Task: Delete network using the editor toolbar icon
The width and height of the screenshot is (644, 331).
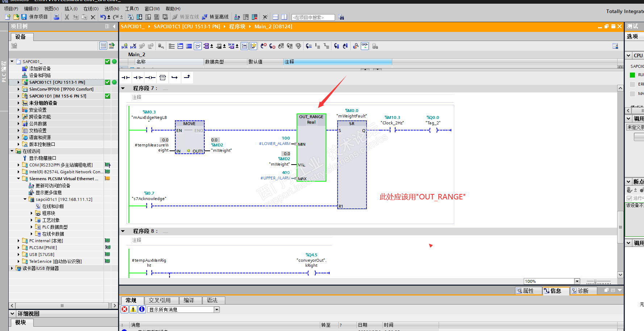Action: (133, 46)
